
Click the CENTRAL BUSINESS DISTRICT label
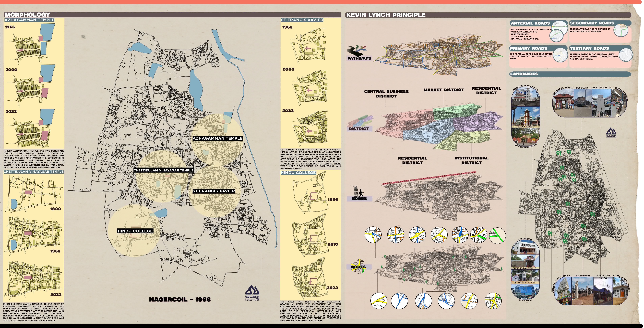click(x=386, y=94)
